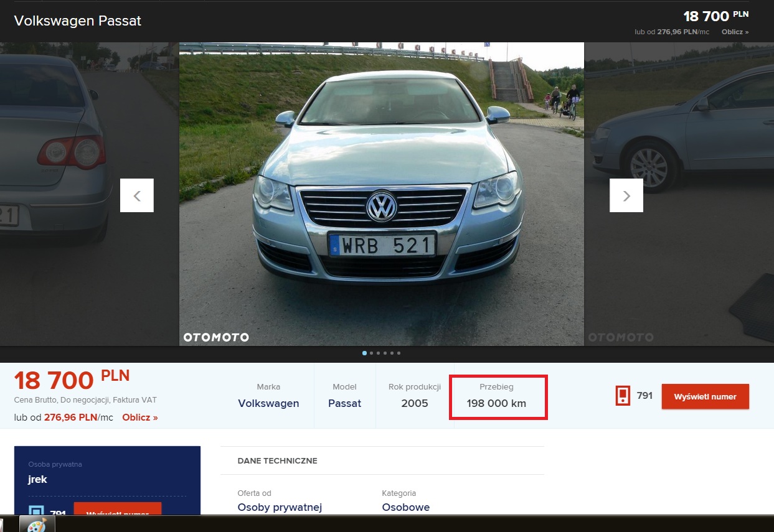Show previous photo with left arrow
Viewport: 774px width, 532px height.
[137, 195]
